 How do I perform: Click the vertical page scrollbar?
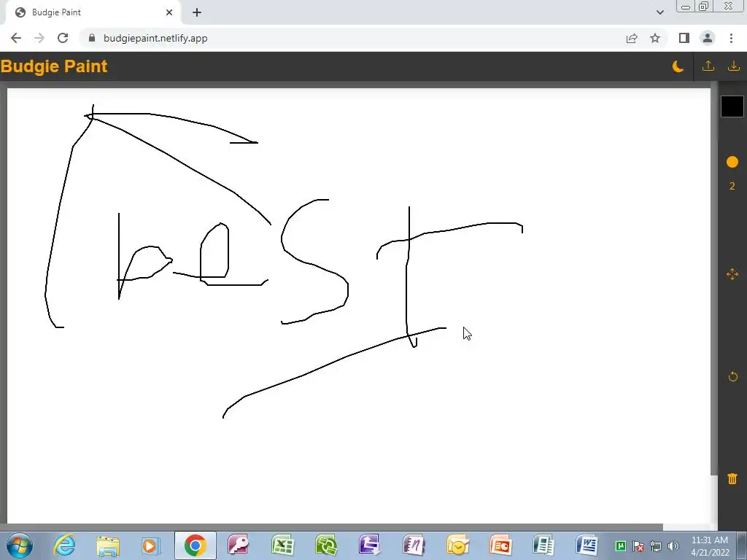[714, 278]
